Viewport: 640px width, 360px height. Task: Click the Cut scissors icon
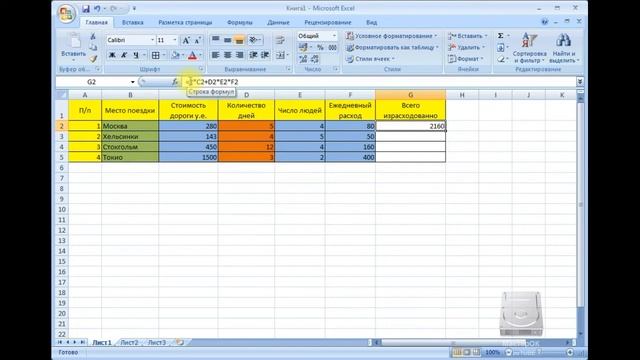tap(93, 36)
